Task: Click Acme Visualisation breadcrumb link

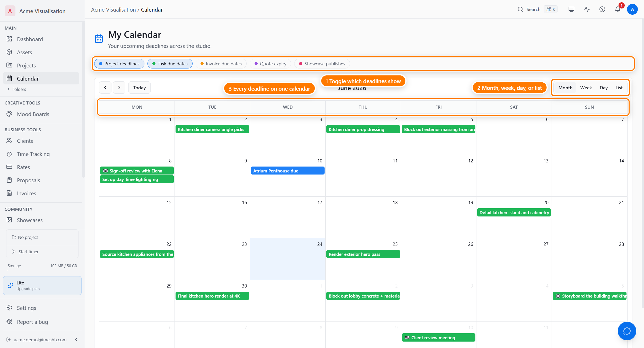Action: click(113, 10)
